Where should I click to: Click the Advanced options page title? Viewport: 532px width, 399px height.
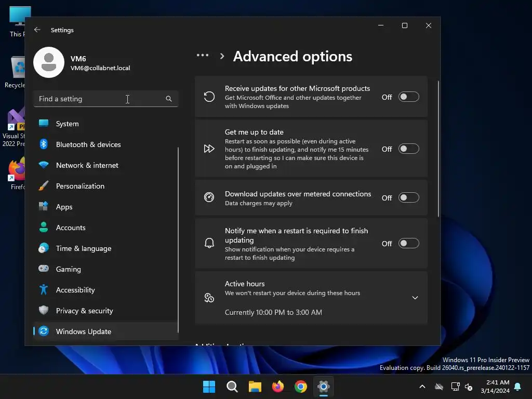coord(292,56)
